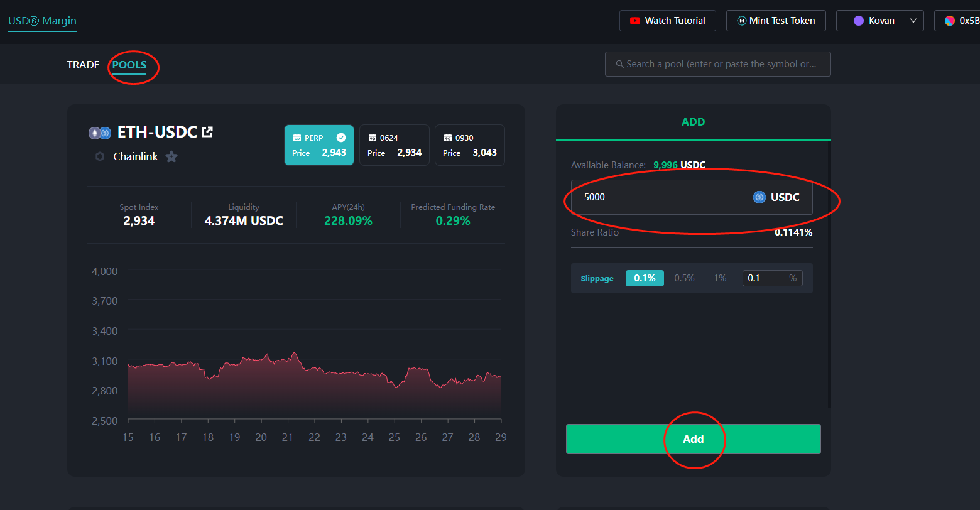Viewport: 980px width, 510px height.
Task: Select the 0930 futures contract
Action: [469, 145]
